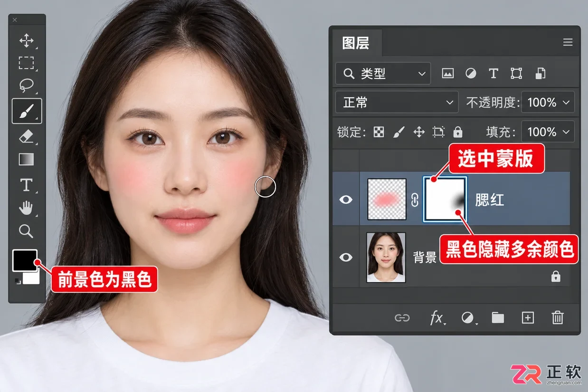This screenshot has height=392, width=588.
Task: Open the 不透明度 100% dropdown
Action: (548, 102)
